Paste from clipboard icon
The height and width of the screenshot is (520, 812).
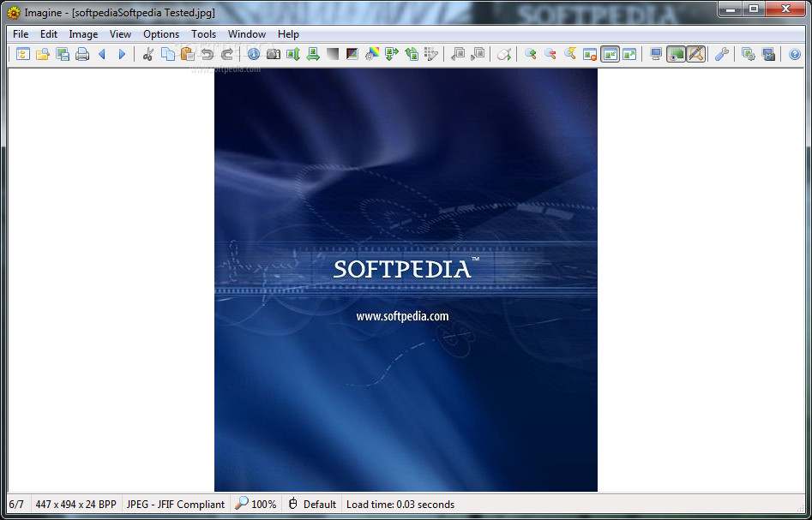point(188,54)
